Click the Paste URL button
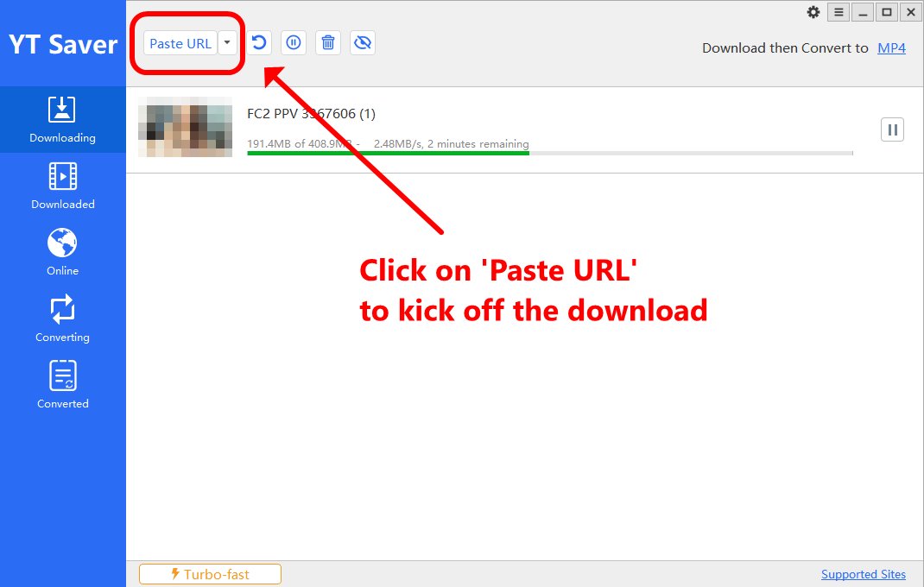The width and height of the screenshot is (924, 587). pyautogui.click(x=180, y=44)
